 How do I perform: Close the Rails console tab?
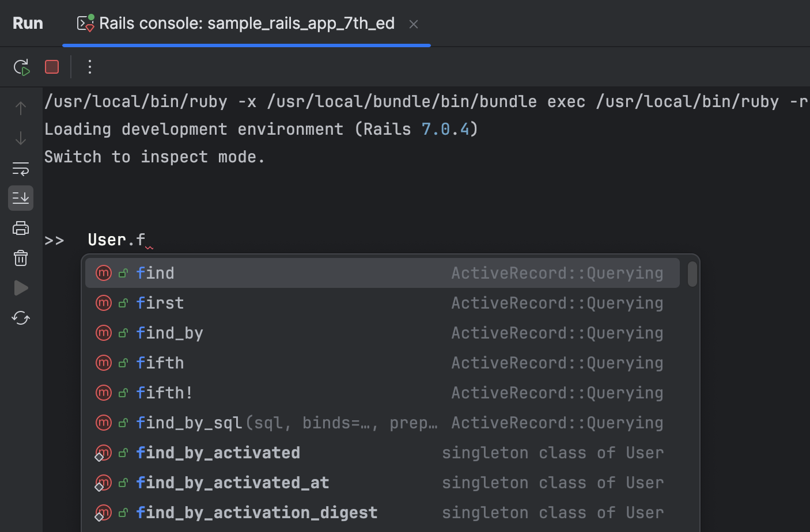[413, 24]
